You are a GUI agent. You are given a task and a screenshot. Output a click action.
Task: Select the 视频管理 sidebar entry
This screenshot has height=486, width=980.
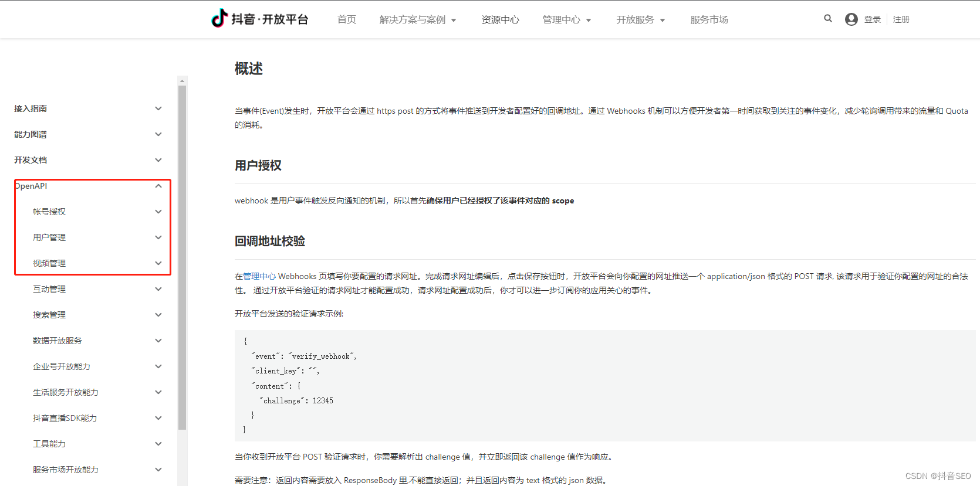(x=49, y=263)
